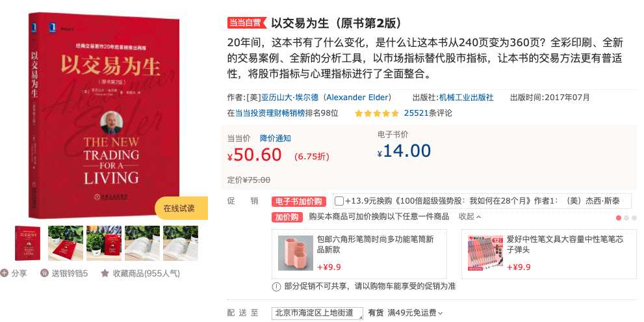
Task: Select the second book photo thumbnail
Action: 65,243
